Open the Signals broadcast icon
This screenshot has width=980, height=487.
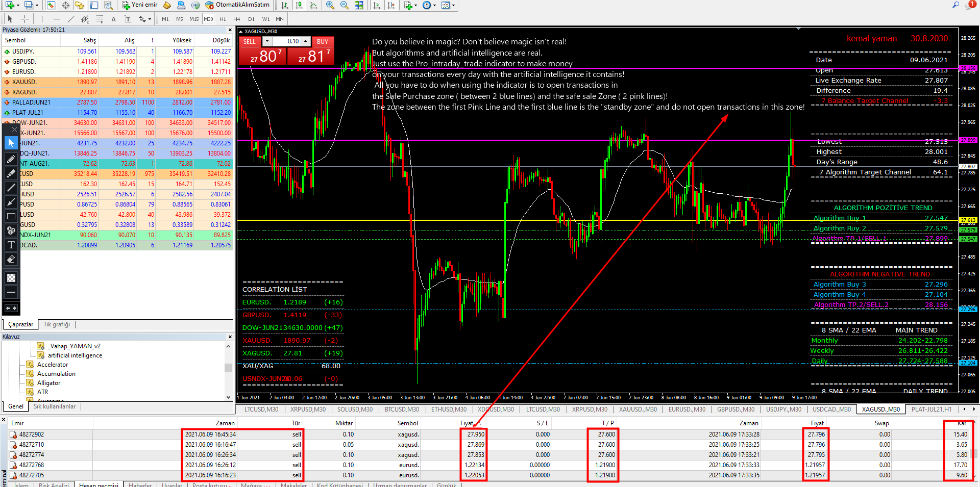[195, 5]
